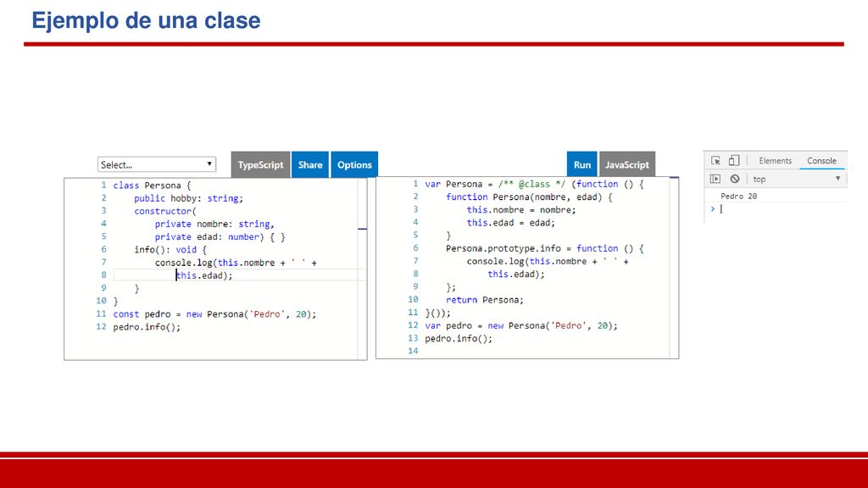Click 'var pedro = new Persona' line
Screen dimensions: 868x488
point(521,326)
